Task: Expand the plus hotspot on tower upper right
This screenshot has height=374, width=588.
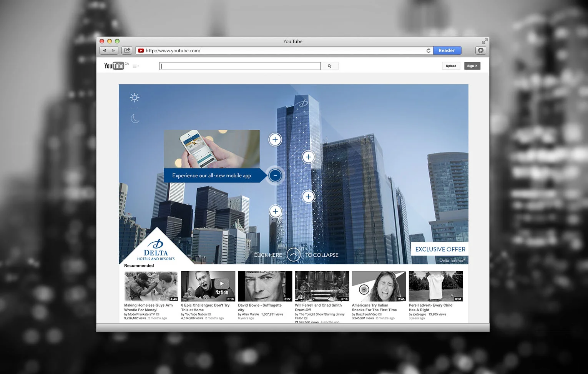Action: pos(308,157)
